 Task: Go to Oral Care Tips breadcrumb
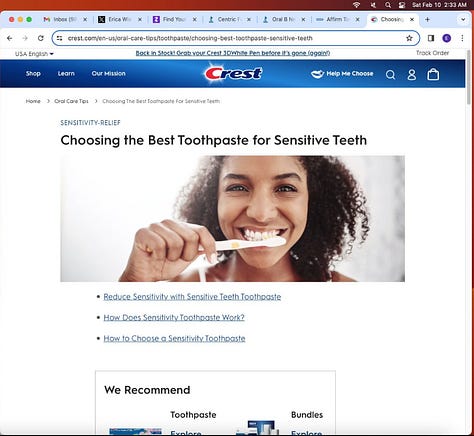coord(71,101)
